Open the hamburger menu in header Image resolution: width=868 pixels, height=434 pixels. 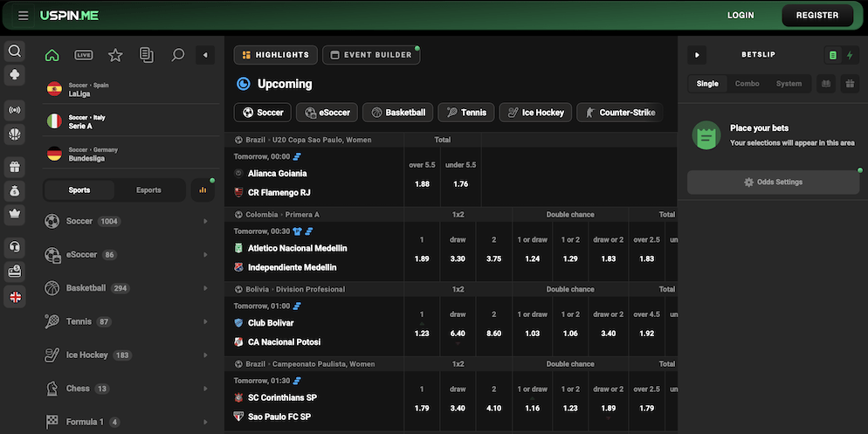(x=24, y=16)
